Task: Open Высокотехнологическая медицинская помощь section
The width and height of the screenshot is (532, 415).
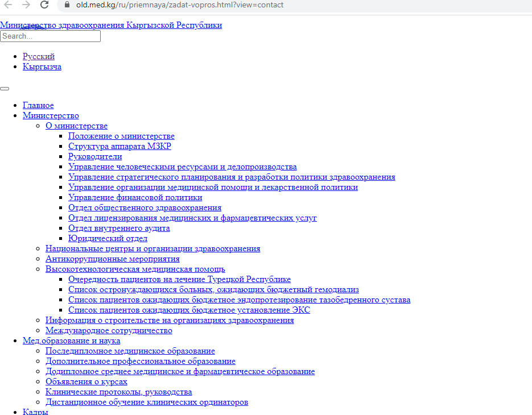Action: [135, 269]
